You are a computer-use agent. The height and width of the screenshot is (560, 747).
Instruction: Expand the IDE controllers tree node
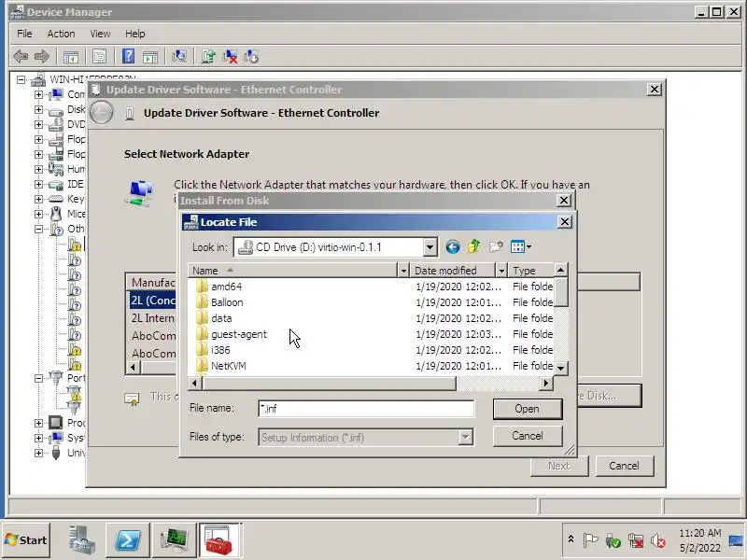(x=38, y=184)
